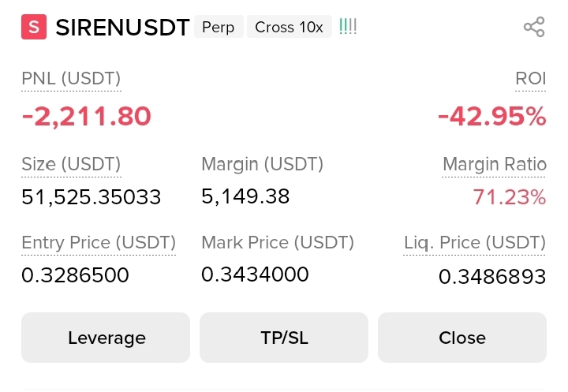Open the SIRENUSDT pair title
This screenshot has width=568, height=392.
[x=122, y=27]
